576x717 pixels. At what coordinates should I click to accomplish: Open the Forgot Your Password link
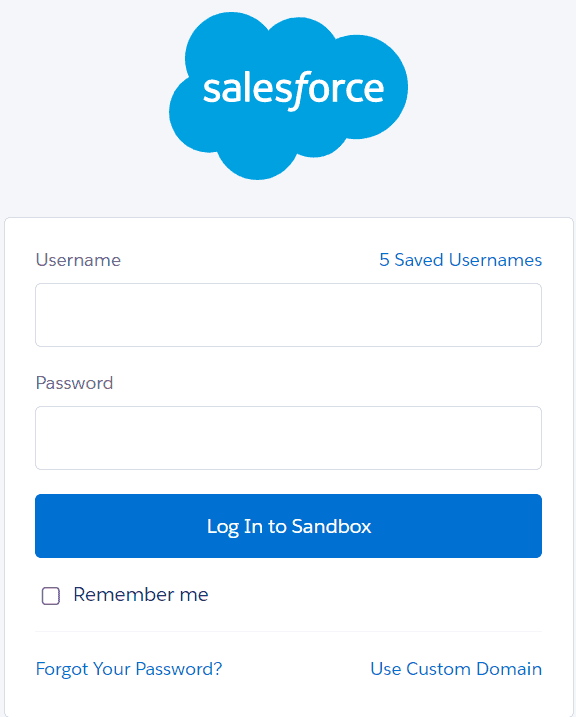coord(129,669)
